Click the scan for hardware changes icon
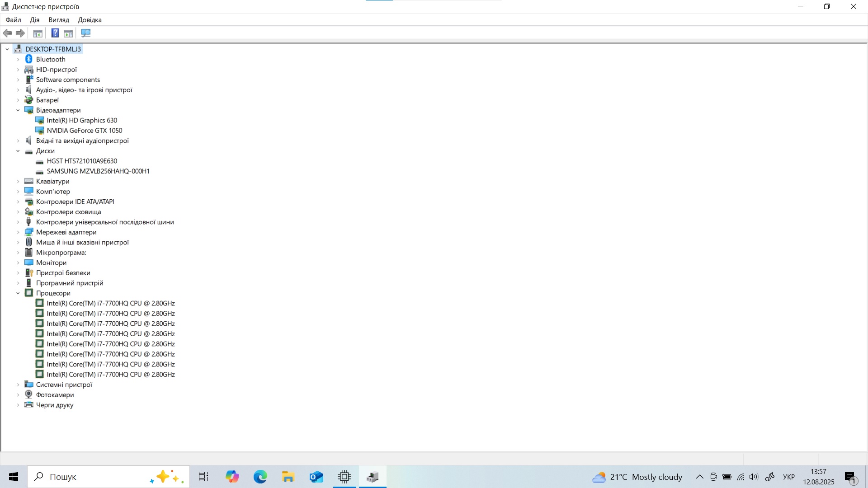Screen dimensions: 868x488 tap(86, 33)
